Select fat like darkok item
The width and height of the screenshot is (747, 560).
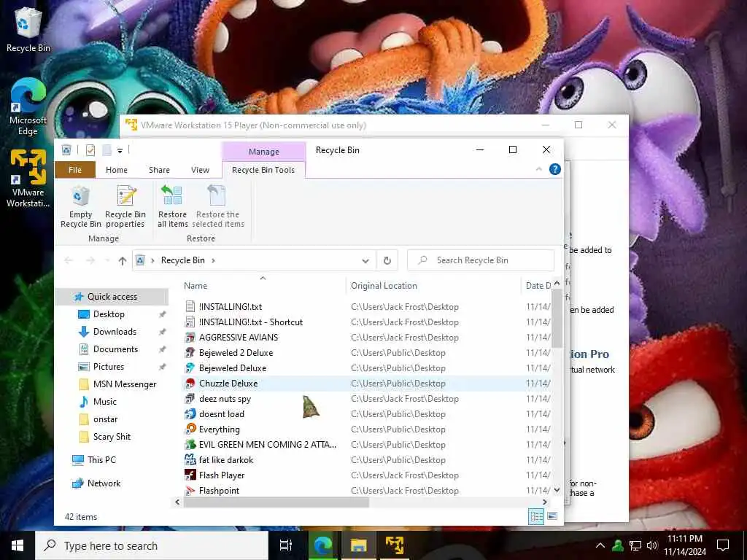pos(226,460)
